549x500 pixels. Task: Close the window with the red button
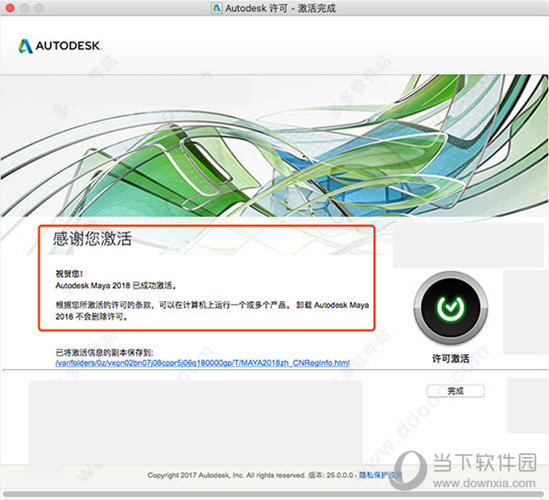pyautogui.click(x=10, y=8)
